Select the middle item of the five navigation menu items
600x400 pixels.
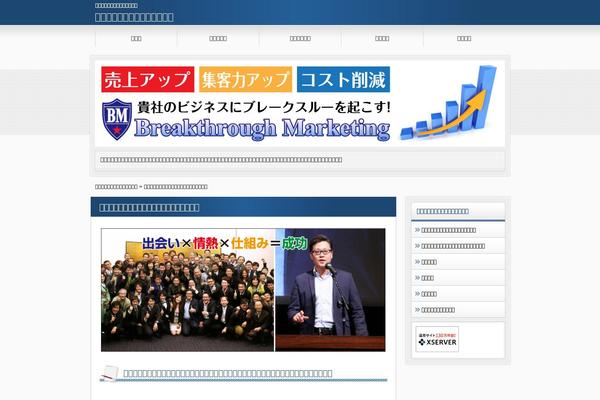300,38
